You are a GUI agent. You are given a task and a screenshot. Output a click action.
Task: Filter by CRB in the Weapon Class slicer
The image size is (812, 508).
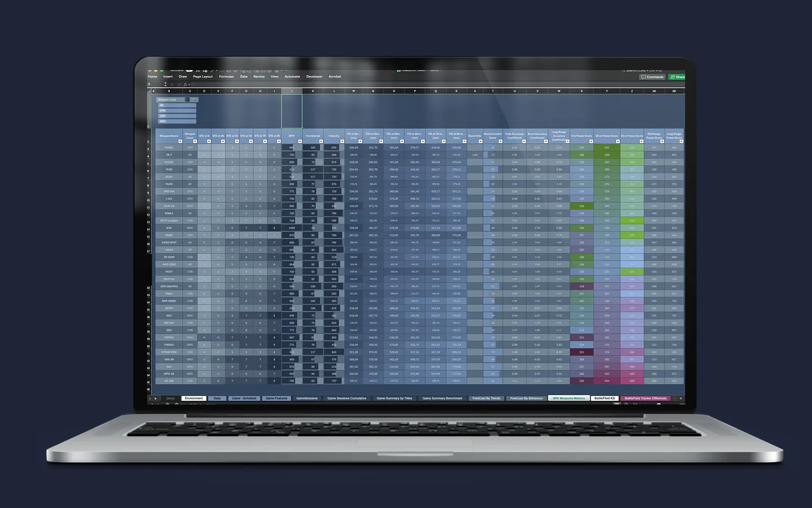[x=177, y=110]
